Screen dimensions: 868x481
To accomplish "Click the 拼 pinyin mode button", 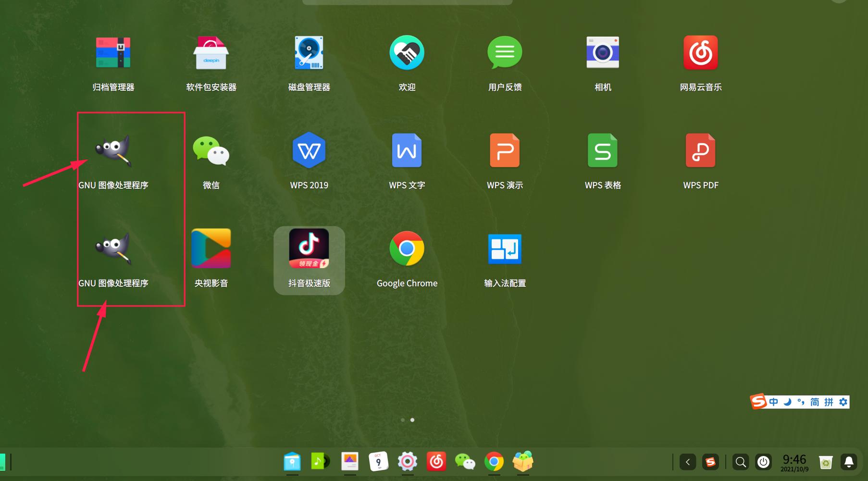I will (x=829, y=402).
